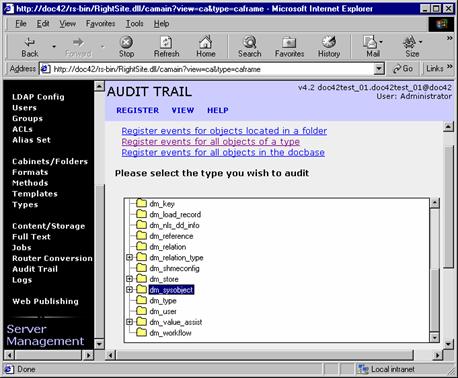Image resolution: width=458 pixels, height=378 pixels.
Task: Expand the dm_store tree node
Action: tap(129, 279)
